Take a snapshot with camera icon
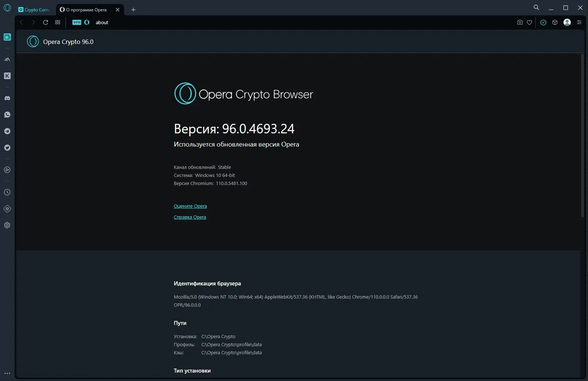 (x=520, y=22)
